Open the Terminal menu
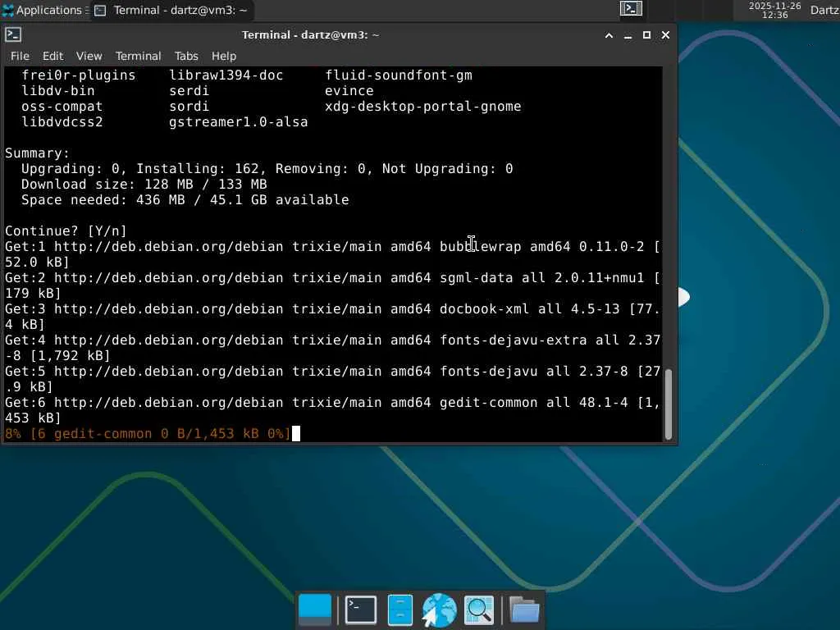840x630 pixels. (x=138, y=56)
